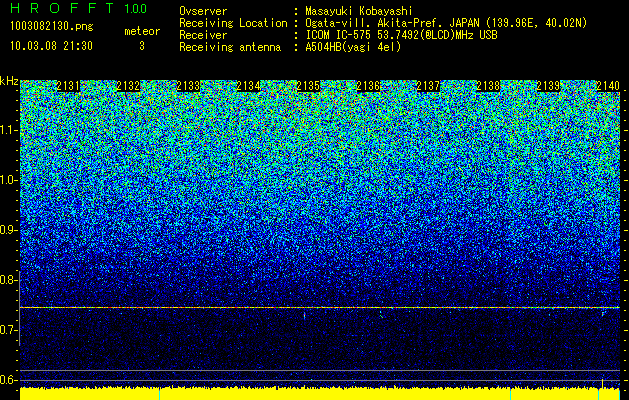This screenshot has width=629, height=400.
Task: Click the ICOM IC-575 receiver text
Action: (401, 35)
